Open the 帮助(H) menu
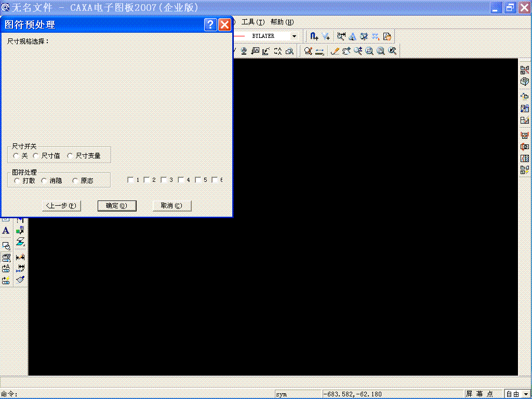The height and width of the screenshot is (399, 532). [282, 22]
